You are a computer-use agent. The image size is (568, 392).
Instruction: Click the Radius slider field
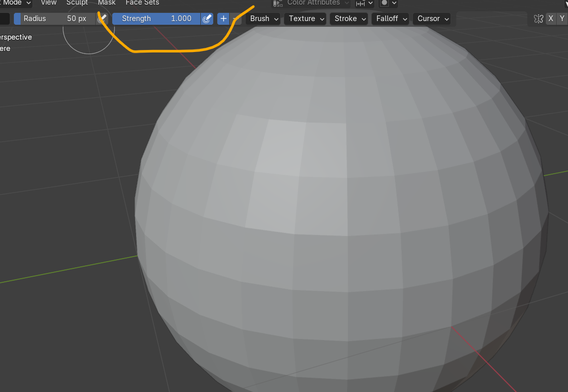55,19
